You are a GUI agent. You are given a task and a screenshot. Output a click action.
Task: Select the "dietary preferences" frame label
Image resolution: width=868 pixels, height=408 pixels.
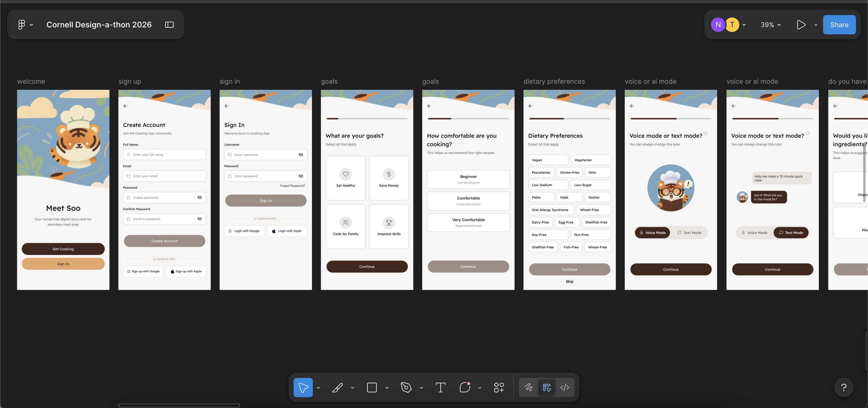coord(554,82)
